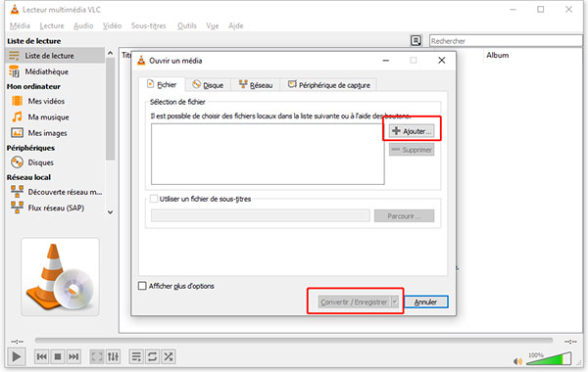The image size is (588, 372).
Task: Click the Annuler button
Action: click(425, 302)
